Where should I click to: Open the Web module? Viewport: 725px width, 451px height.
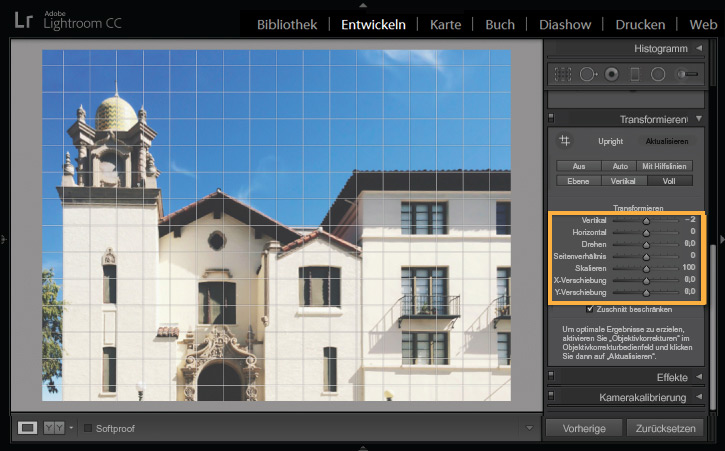pyautogui.click(x=703, y=25)
